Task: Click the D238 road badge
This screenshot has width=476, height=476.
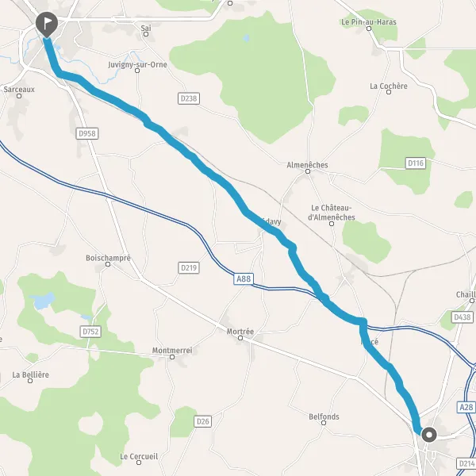Action: (x=189, y=98)
